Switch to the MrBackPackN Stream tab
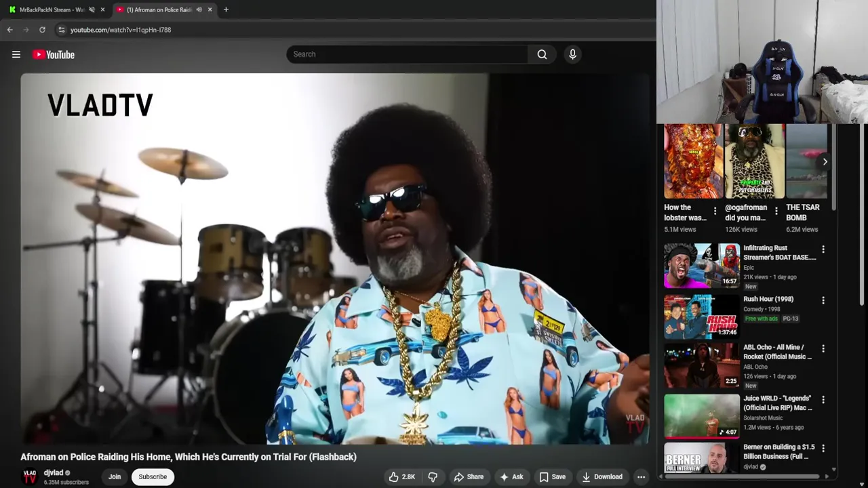The image size is (868, 488). pos(52,9)
